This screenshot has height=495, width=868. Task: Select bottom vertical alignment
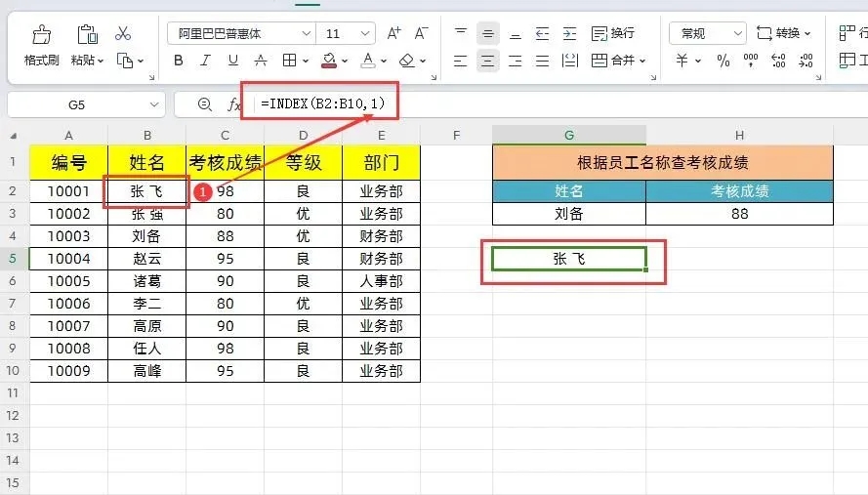(516, 34)
